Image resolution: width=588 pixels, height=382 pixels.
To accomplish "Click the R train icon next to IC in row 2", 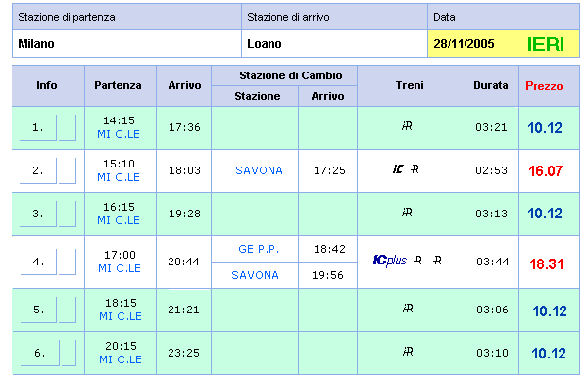I will [x=415, y=169].
